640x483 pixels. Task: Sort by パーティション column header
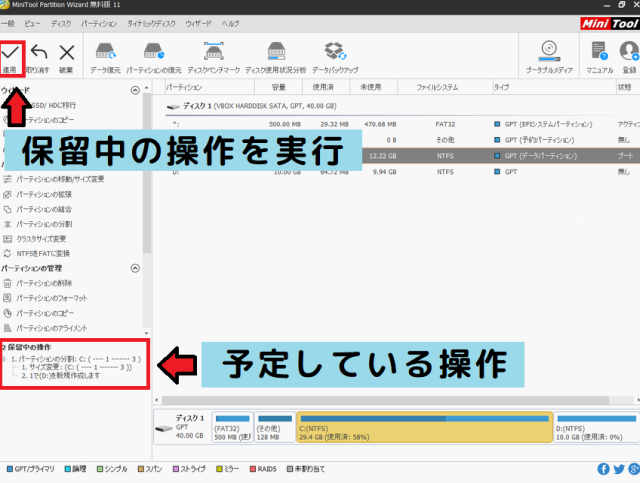209,87
